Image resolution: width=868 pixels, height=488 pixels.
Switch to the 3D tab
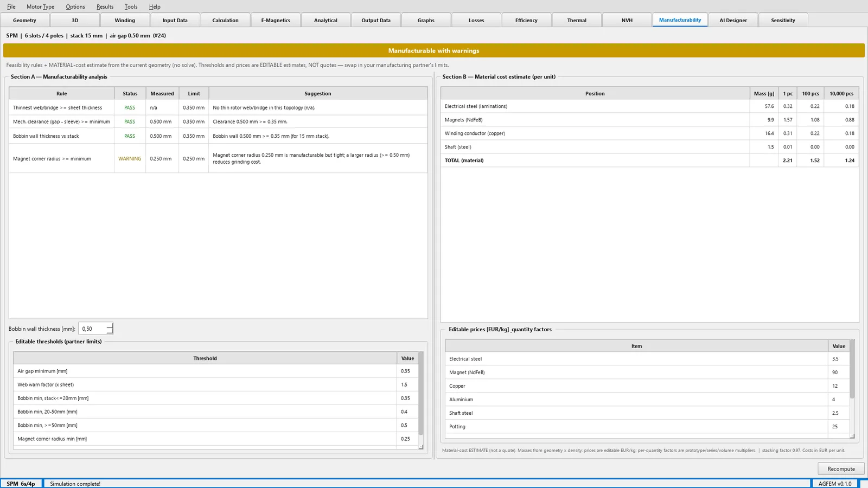[x=75, y=20]
